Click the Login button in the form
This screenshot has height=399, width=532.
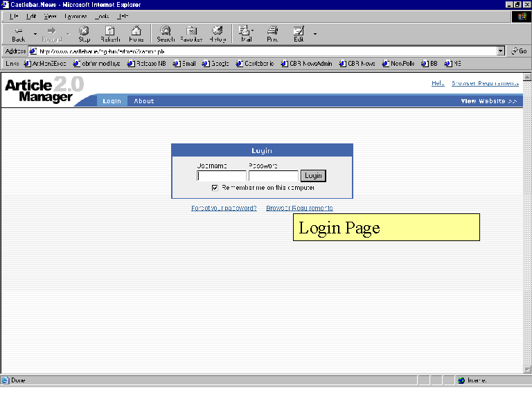coord(313,176)
